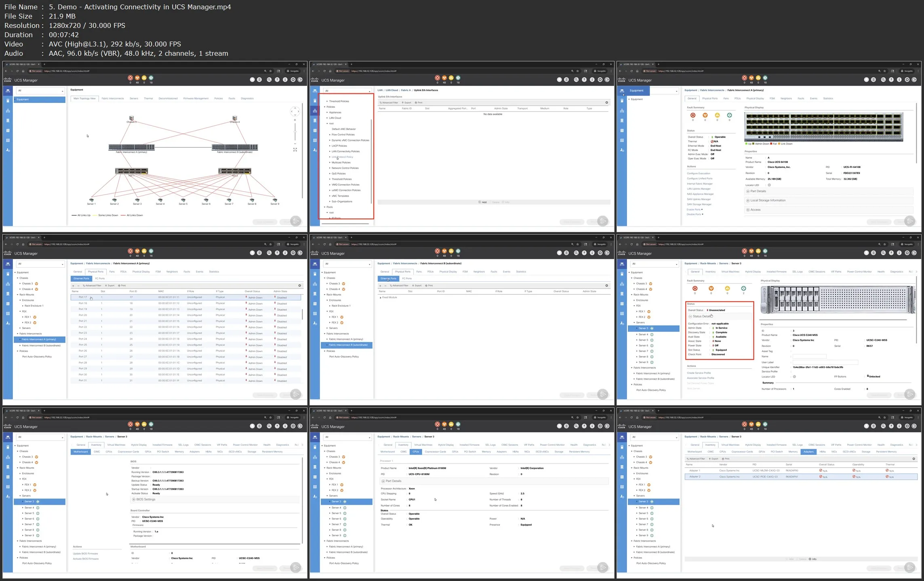Screen dimensions: 924x581
Task: Click zoom-in plus icon in Main Topology View
Action: 295,120
